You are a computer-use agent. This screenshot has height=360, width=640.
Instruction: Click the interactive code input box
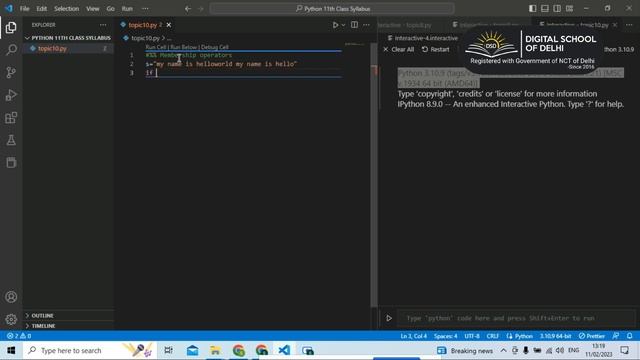pos(516,318)
